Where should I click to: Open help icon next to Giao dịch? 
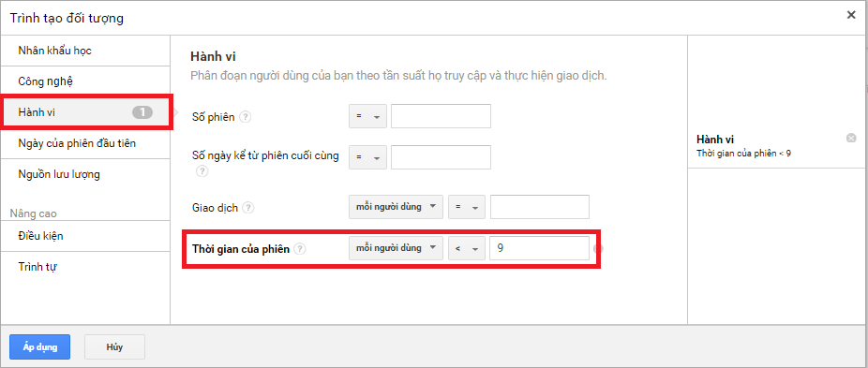coord(248,208)
